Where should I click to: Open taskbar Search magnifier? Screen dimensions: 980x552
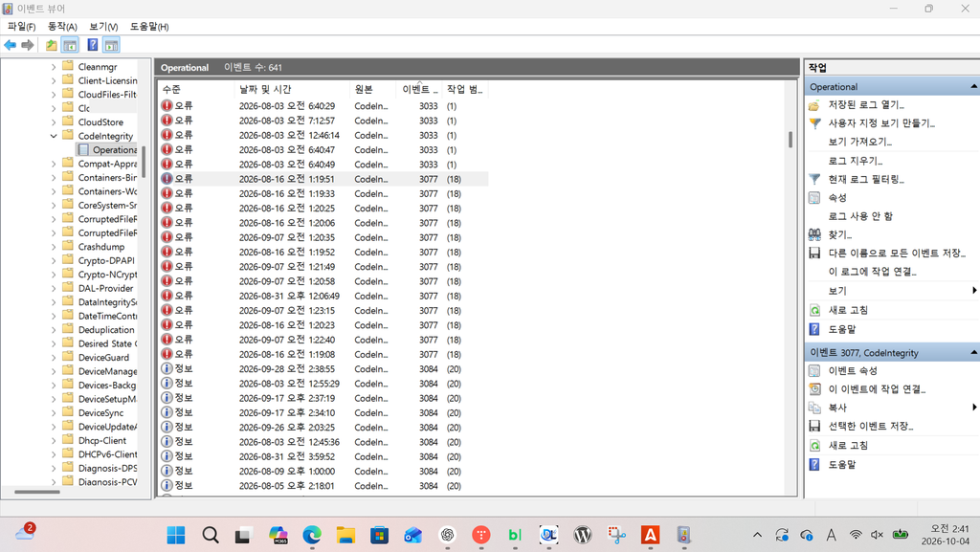(x=211, y=535)
